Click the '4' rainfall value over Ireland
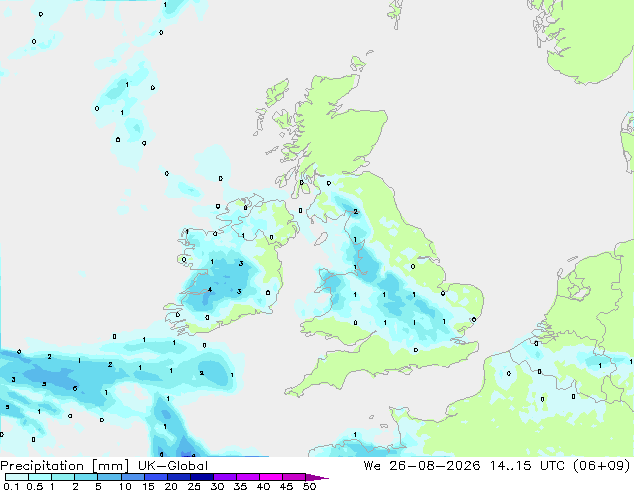Screen dimensions: 634x490 pyautogui.click(x=210, y=289)
